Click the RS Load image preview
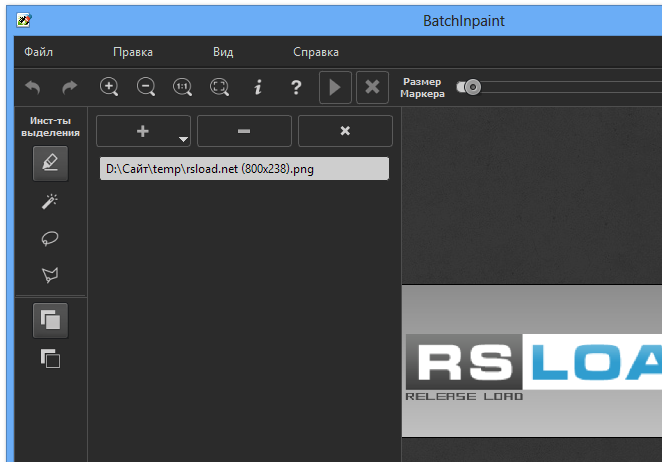 [532, 361]
